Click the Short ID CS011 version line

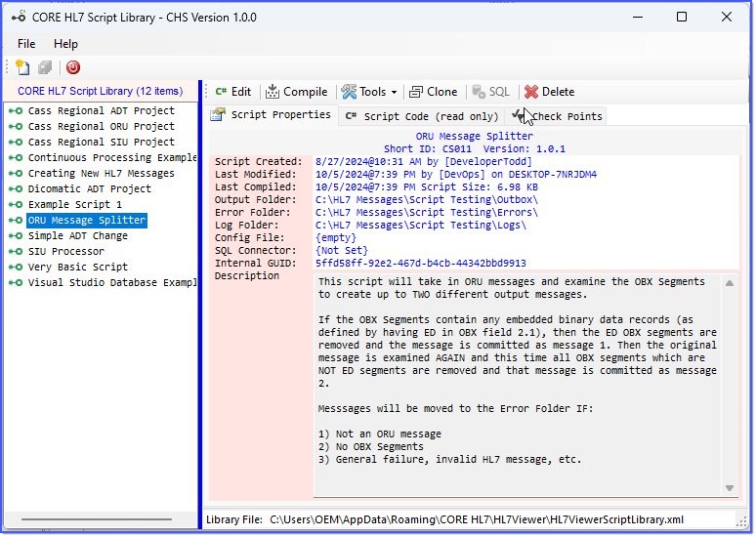(474, 149)
